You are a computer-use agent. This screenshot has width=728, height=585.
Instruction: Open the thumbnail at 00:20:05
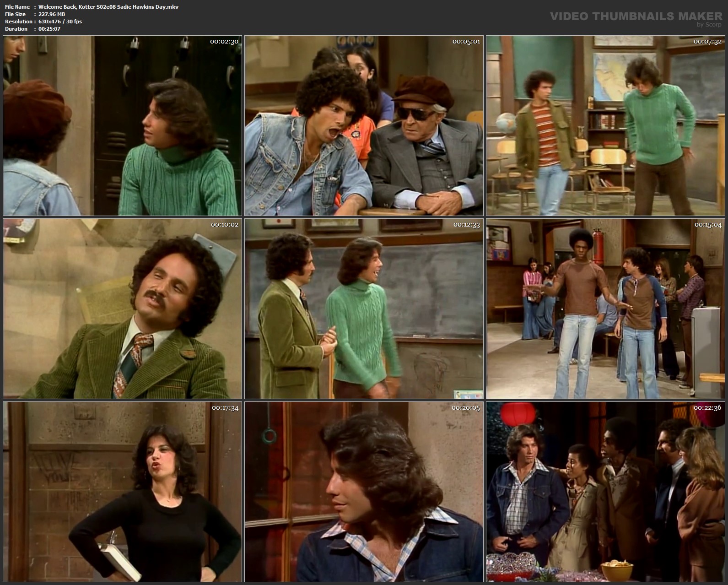tap(364, 492)
